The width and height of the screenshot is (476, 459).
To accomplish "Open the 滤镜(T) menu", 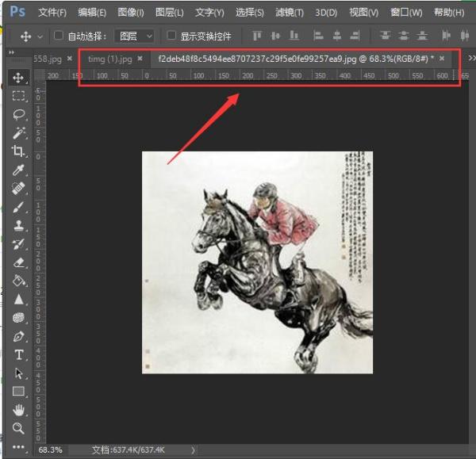I will 290,13.
